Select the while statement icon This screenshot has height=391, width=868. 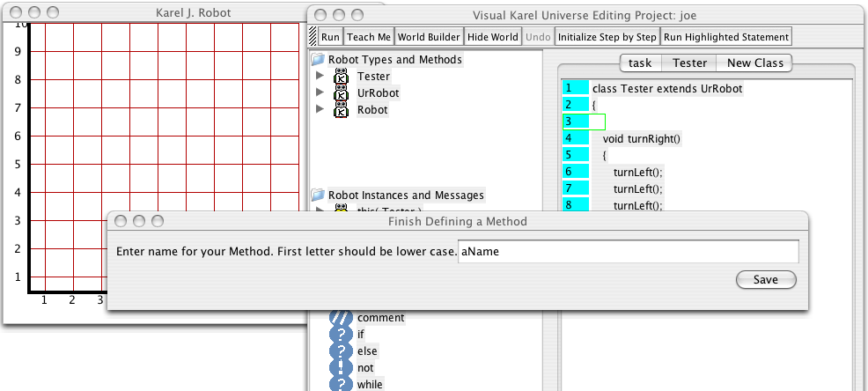tap(340, 384)
